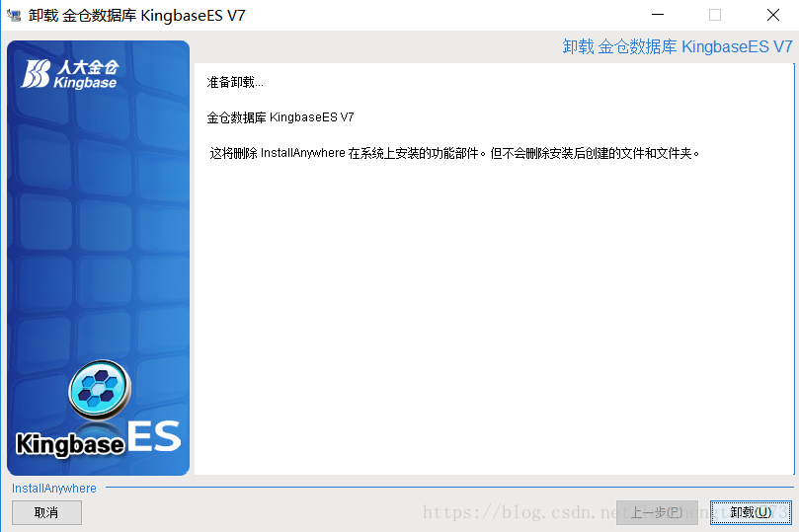Click the honeycomb KingbaseES emblem icon
Screen dimensions: 799x532
(100, 390)
